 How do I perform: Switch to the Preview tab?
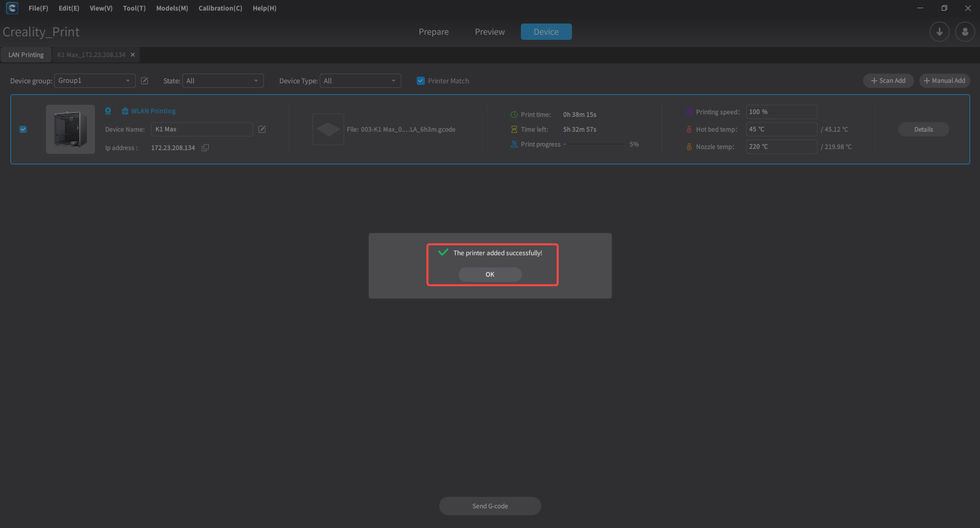490,32
